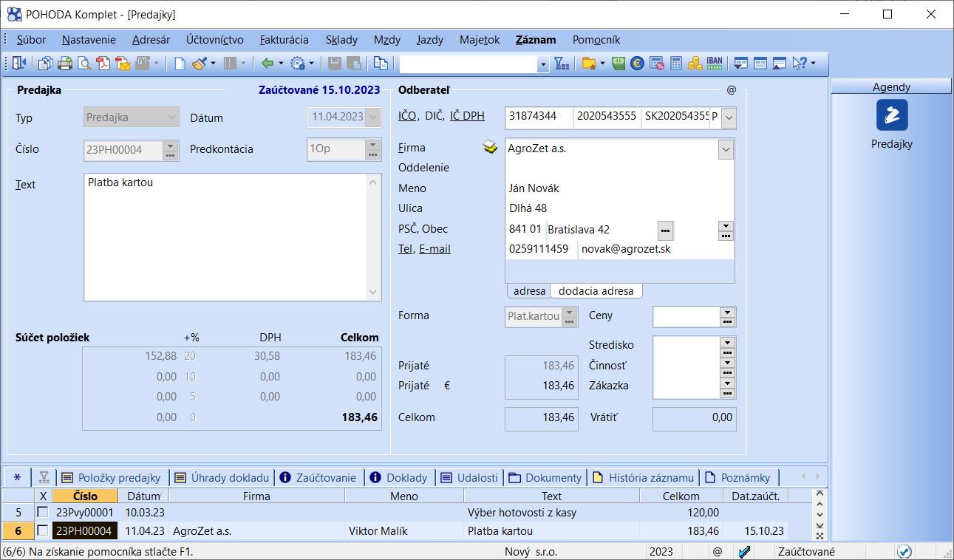Click the E-mail link label

coord(435,249)
